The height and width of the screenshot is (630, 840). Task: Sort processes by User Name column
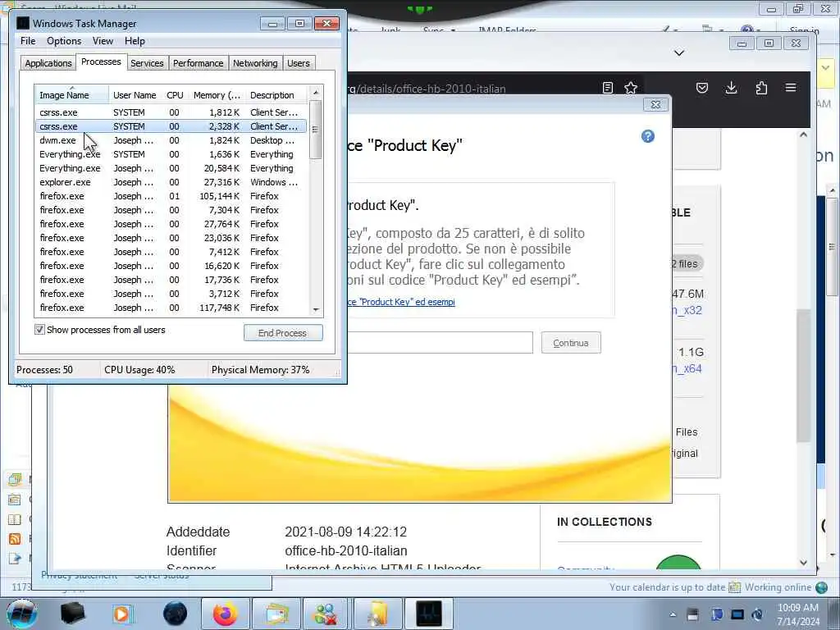coord(135,95)
